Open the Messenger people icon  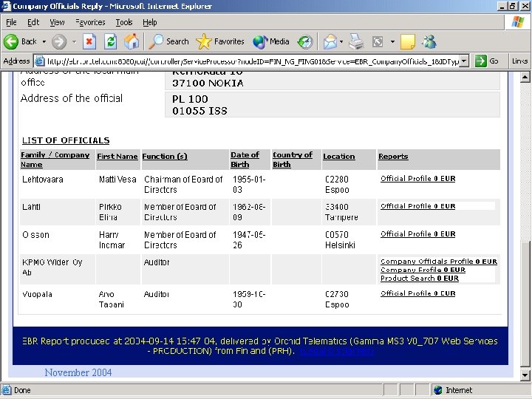pyautogui.click(x=429, y=41)
